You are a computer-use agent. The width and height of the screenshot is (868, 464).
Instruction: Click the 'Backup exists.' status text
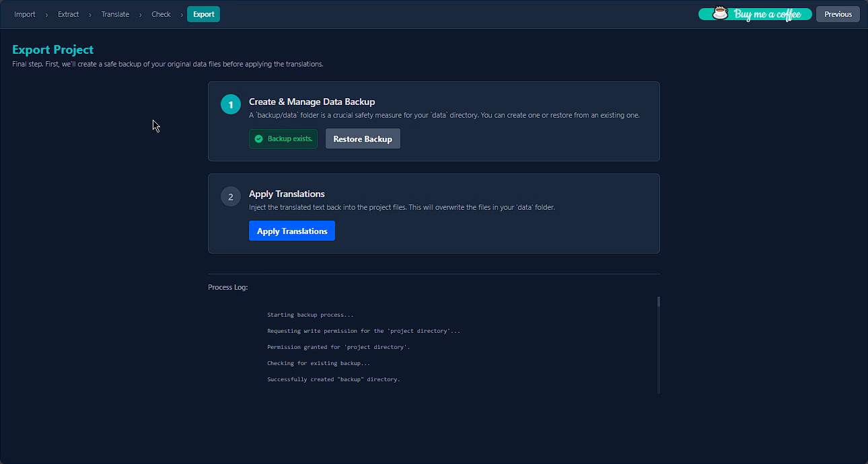(290, 139)
